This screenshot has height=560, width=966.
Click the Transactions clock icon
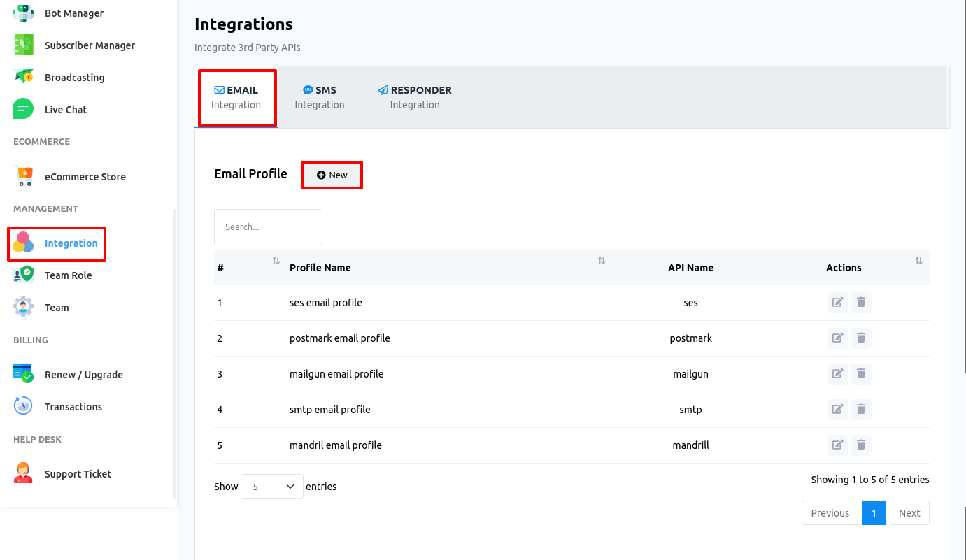pos(23,406)
